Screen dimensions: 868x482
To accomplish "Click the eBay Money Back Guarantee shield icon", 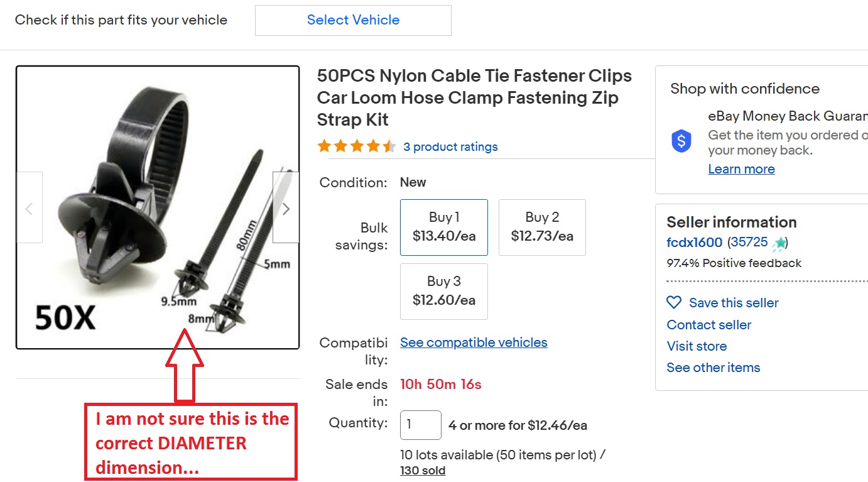I will 681,141.
